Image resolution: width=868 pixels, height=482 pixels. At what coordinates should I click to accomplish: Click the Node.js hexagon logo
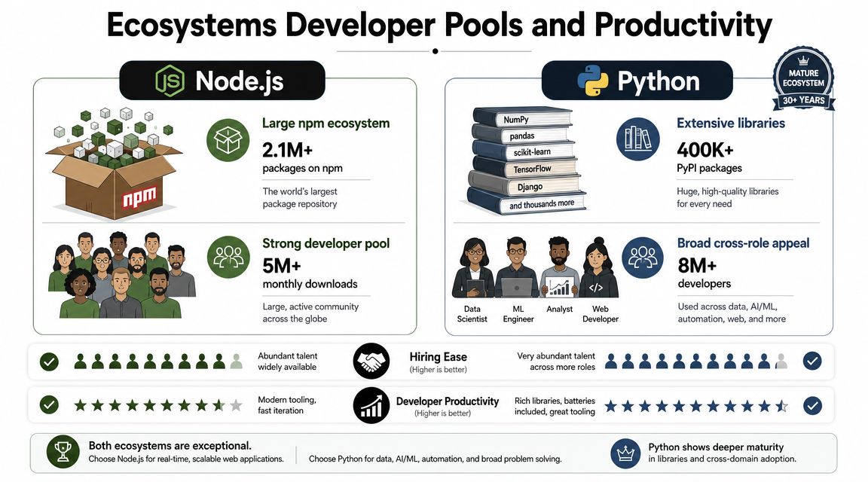[x=170, y=81]
